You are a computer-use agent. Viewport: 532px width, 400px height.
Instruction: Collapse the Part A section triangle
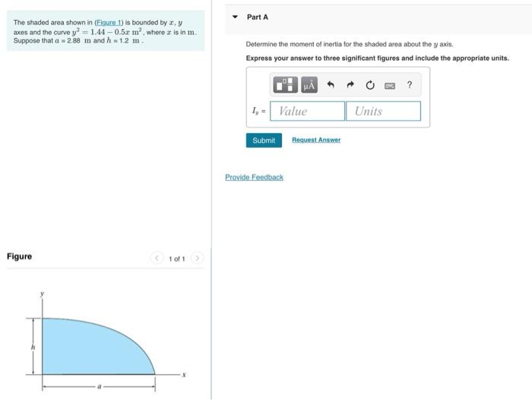click(x=235, y=17)
